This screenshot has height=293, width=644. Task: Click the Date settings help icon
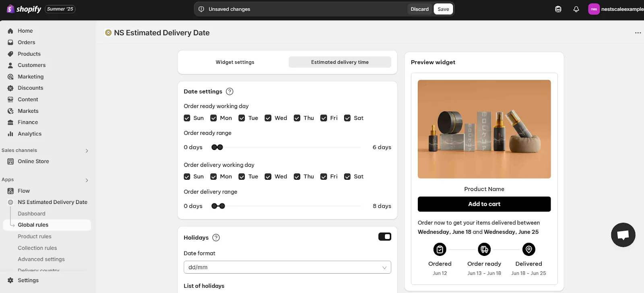pos(229,91)
